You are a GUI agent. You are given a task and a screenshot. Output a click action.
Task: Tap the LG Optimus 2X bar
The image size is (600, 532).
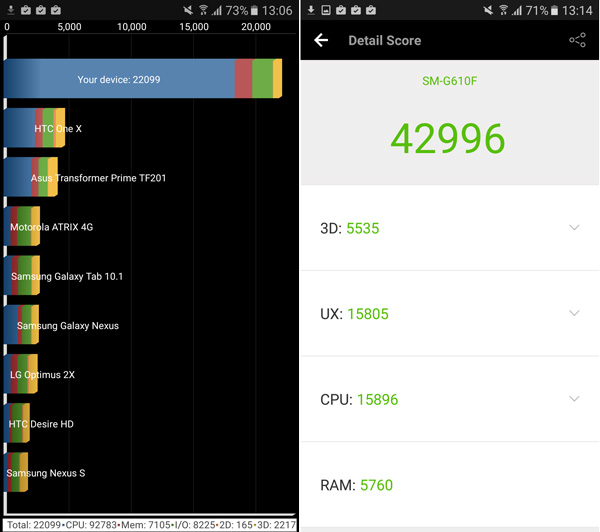point(21,374)
